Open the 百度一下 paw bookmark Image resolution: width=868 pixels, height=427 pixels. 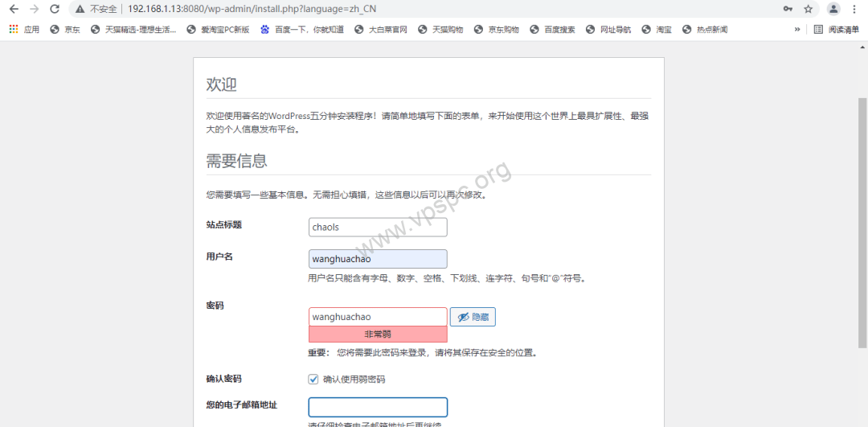pos(302,30)
